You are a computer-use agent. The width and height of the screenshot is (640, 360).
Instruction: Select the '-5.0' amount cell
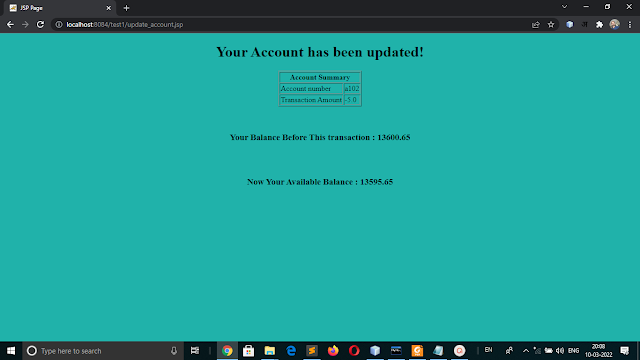coord(352,100)
